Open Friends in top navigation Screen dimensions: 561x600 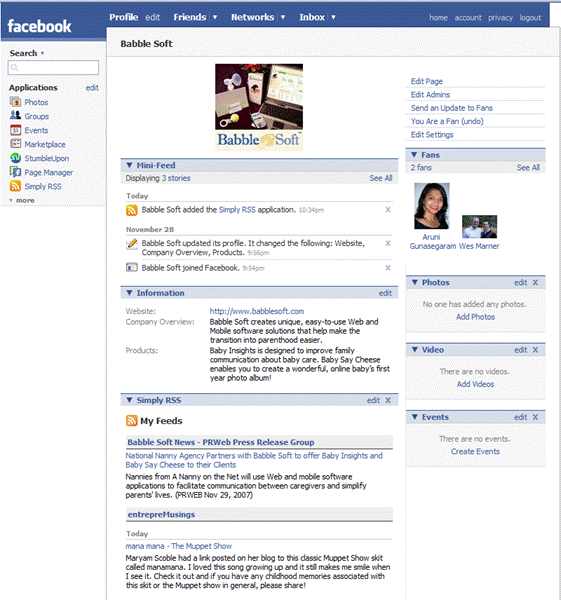190,17
